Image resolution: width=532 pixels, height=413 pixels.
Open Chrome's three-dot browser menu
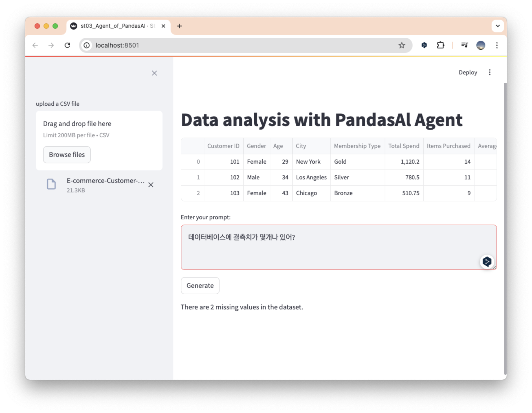[497, 45]
